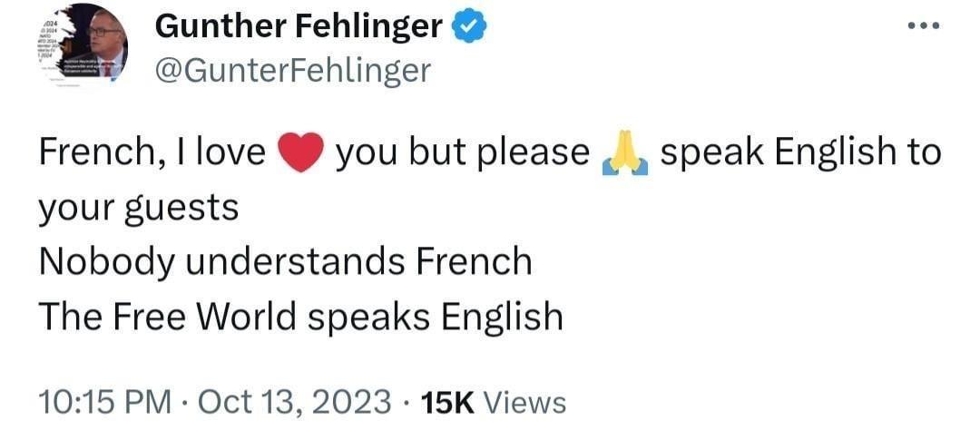Click the "French, I love" text
The image size is (980, 430).
pos(151,153)
